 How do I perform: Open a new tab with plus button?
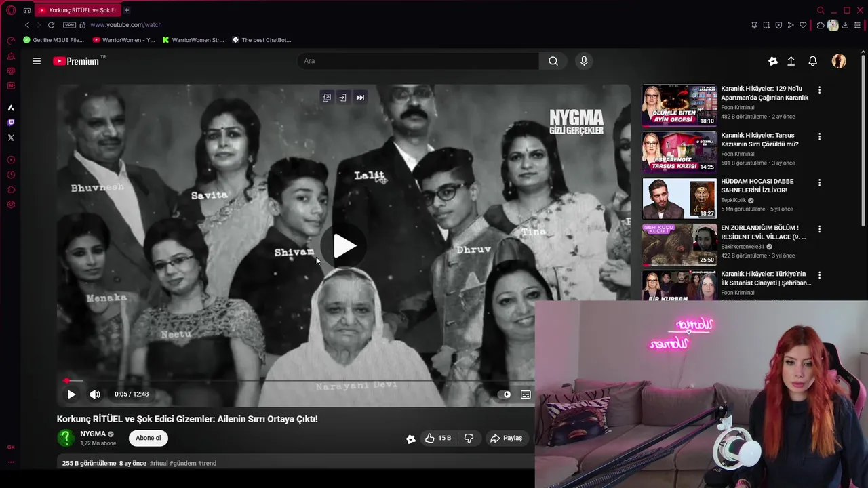(127, 10)
